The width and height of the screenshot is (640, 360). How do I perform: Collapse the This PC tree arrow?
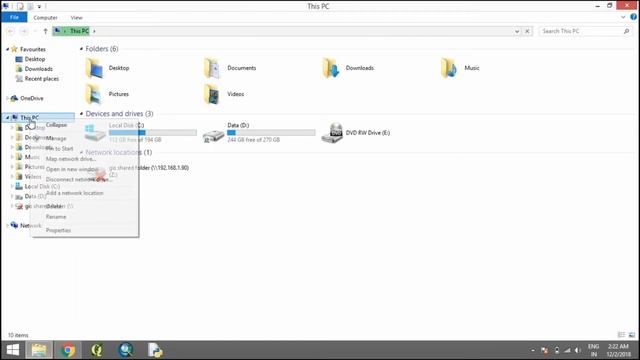pos(7,118)
